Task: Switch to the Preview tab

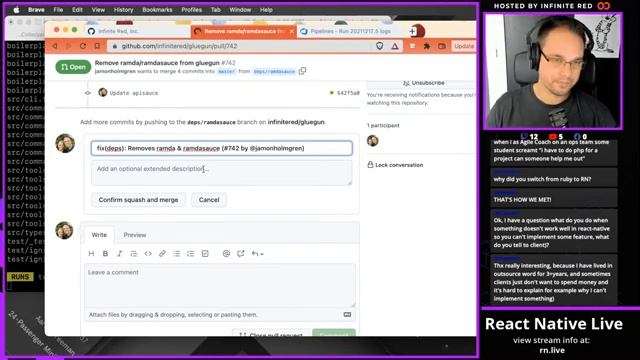Action: [135, 235]
